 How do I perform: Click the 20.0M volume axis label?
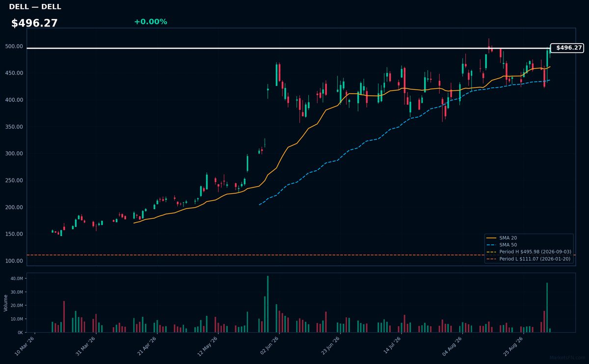(x=17, y=305)
